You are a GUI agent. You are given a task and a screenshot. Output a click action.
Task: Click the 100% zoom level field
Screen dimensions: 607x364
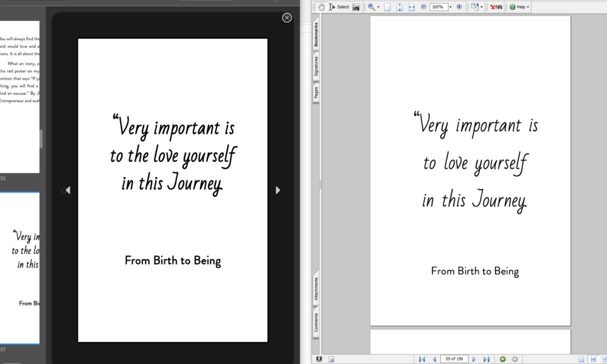coord(439,7)
